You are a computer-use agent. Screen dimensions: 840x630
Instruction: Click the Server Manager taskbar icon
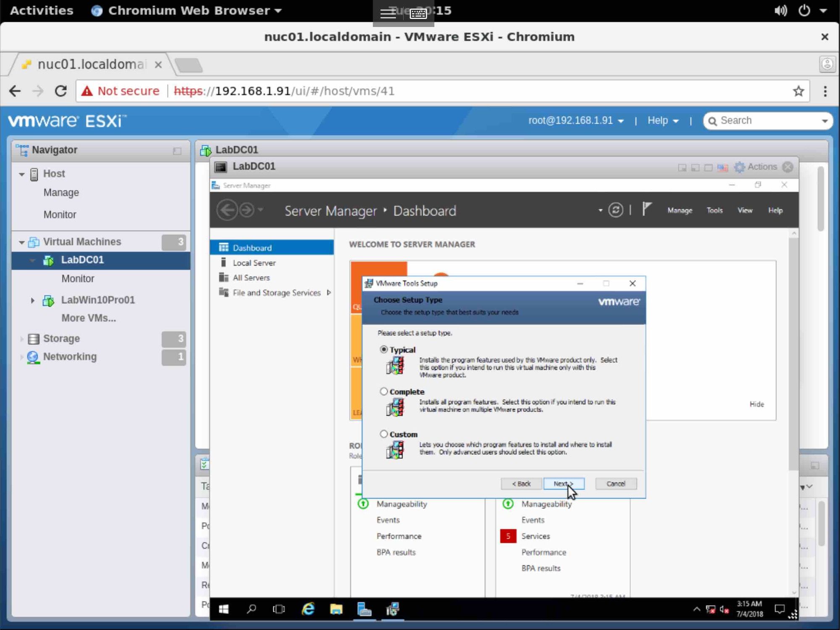click(364, 609)
